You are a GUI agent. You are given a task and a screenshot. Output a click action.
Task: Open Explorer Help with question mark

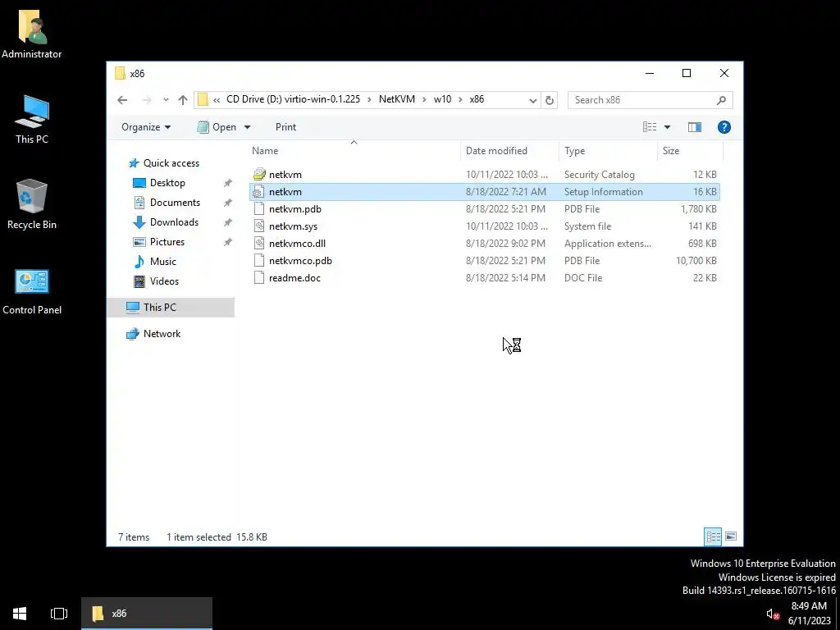(724, 127)
